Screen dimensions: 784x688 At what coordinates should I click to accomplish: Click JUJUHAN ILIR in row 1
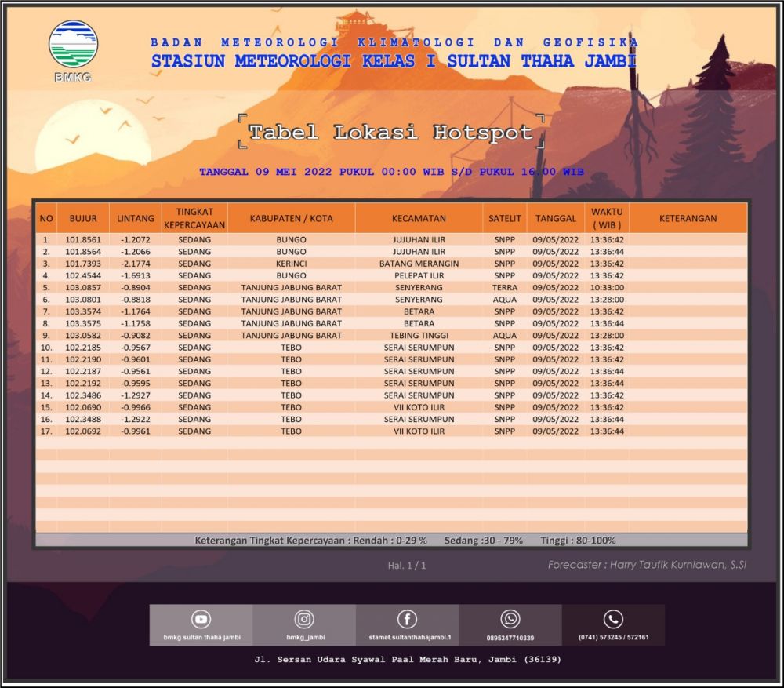419,240
